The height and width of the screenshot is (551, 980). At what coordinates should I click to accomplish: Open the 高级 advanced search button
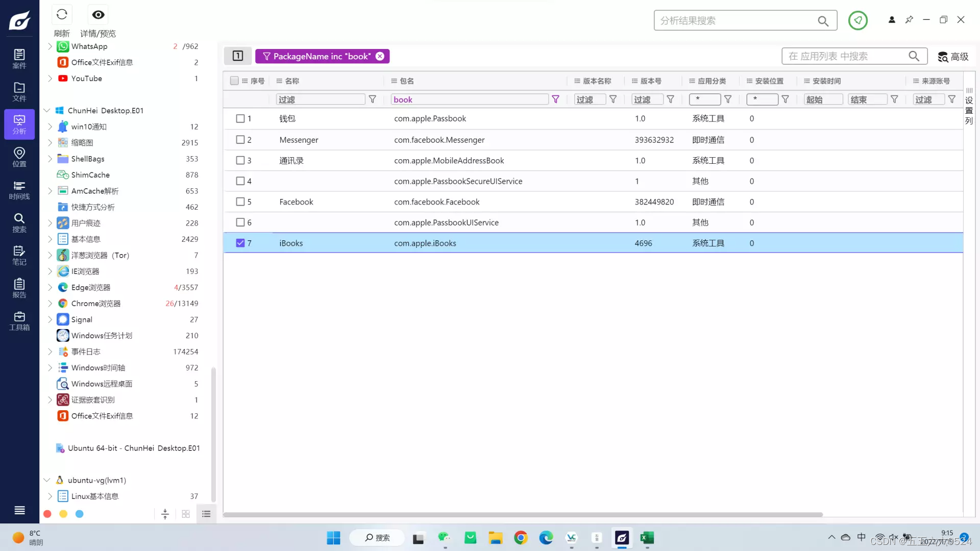953,56
